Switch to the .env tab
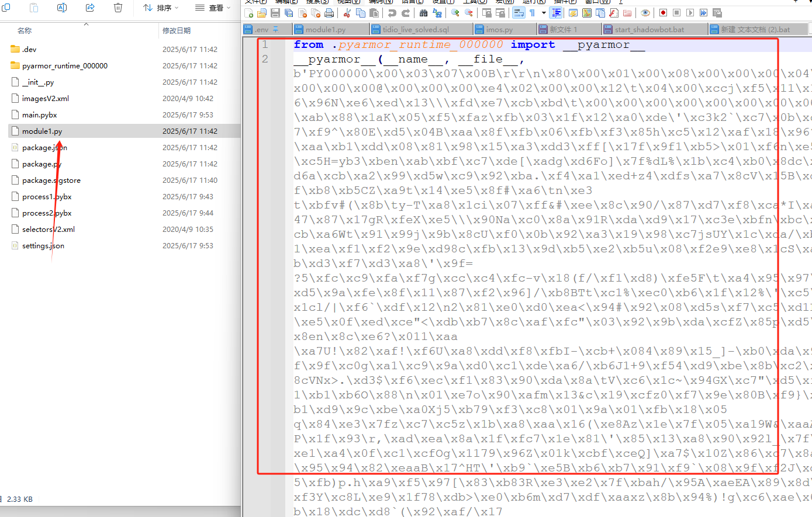The width and height of the screenshot is (812, 517). 267,29
